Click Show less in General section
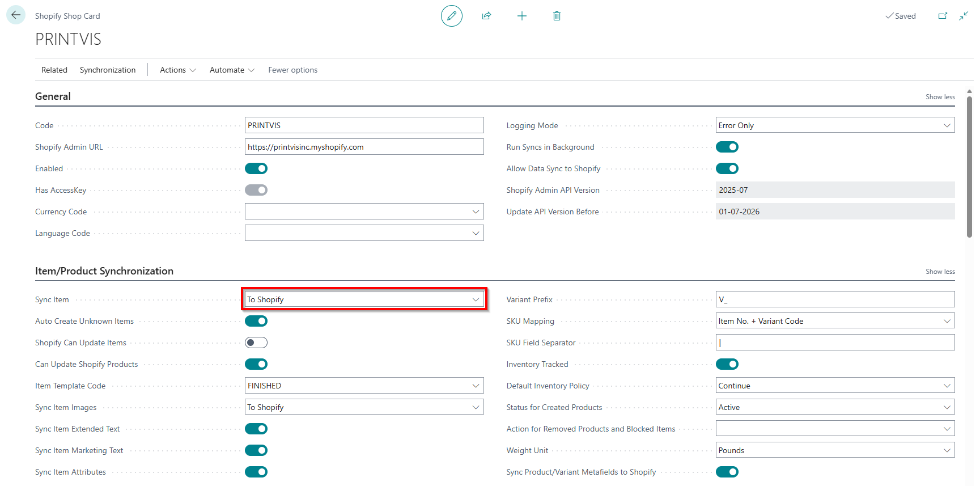 (940, 97)
